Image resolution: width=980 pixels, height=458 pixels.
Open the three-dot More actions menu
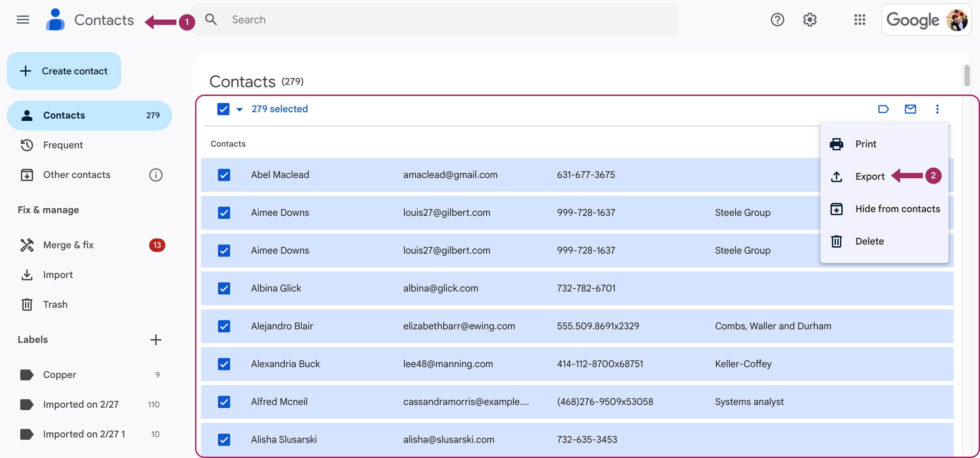pos(937,109)
